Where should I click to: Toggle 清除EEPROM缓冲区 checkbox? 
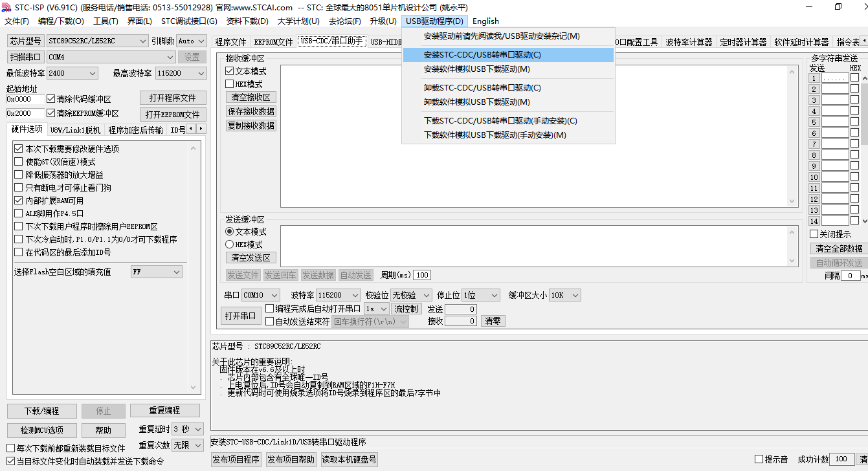click(51, 113)
